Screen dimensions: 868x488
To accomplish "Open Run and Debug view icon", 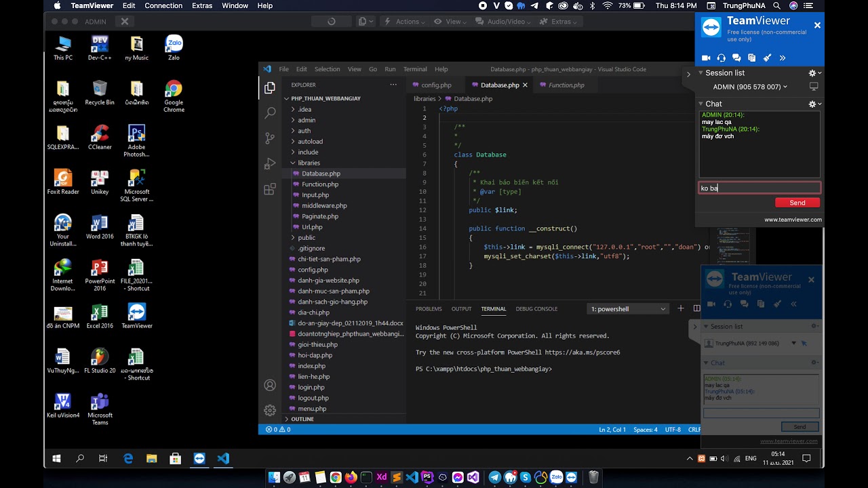I will pyautogui.click(x=270, y=163).
